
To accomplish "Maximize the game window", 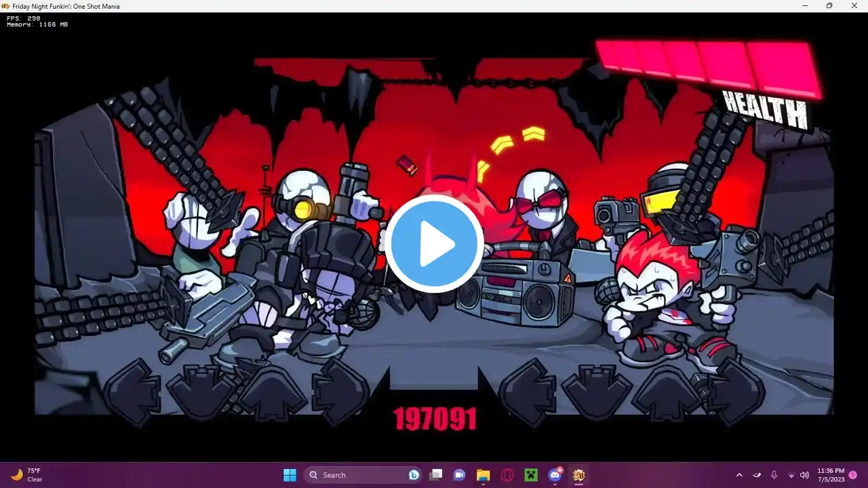I will click(x=829, y=5).
